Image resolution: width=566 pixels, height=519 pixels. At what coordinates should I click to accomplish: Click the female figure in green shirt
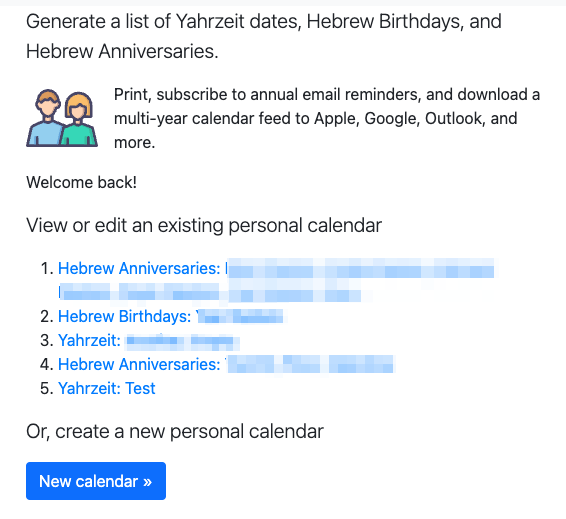(x=79, y=120)
